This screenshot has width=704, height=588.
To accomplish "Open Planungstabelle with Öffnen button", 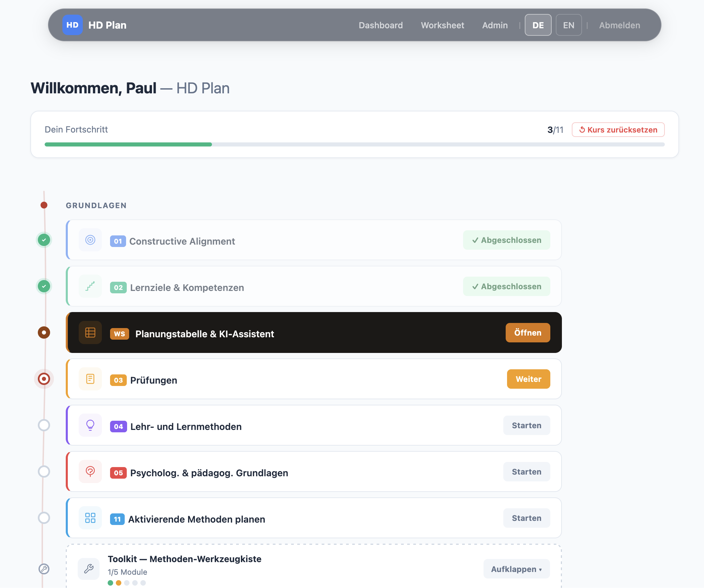I will 527,333.
